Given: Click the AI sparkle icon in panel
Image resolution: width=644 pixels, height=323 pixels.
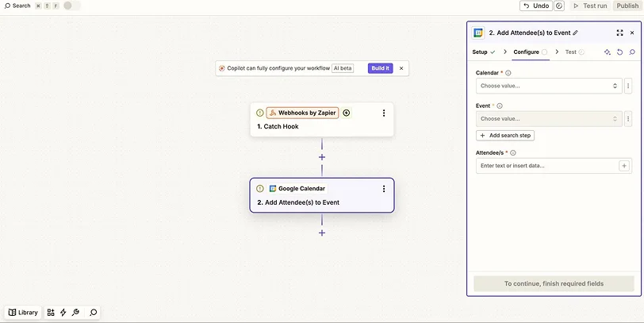Looking at the screenshot, I should pyautogui.click(x=608, y=52).
